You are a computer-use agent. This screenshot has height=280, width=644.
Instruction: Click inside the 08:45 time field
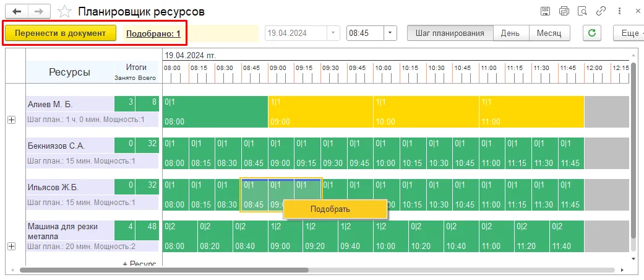click(366, 33)
